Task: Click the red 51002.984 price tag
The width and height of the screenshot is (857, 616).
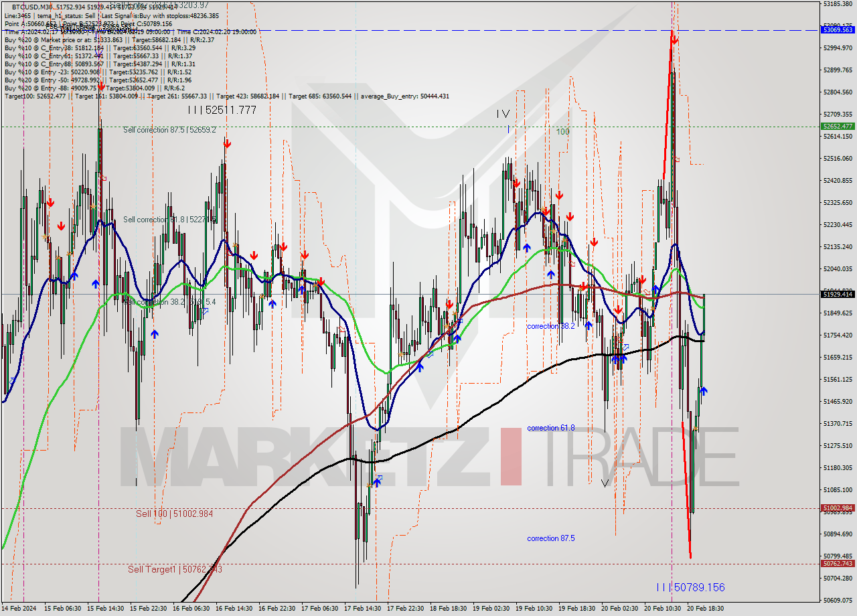Action: tap(838, 508)
